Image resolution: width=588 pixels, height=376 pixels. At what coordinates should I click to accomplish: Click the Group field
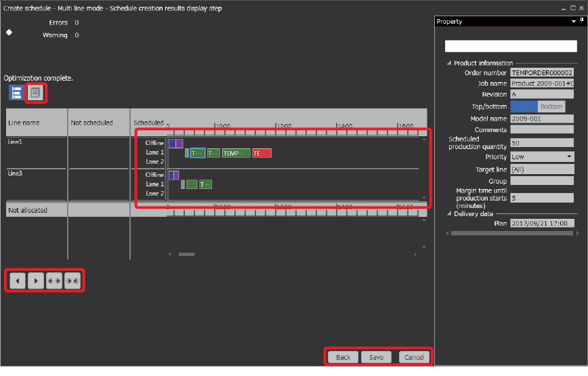[542, 181]
